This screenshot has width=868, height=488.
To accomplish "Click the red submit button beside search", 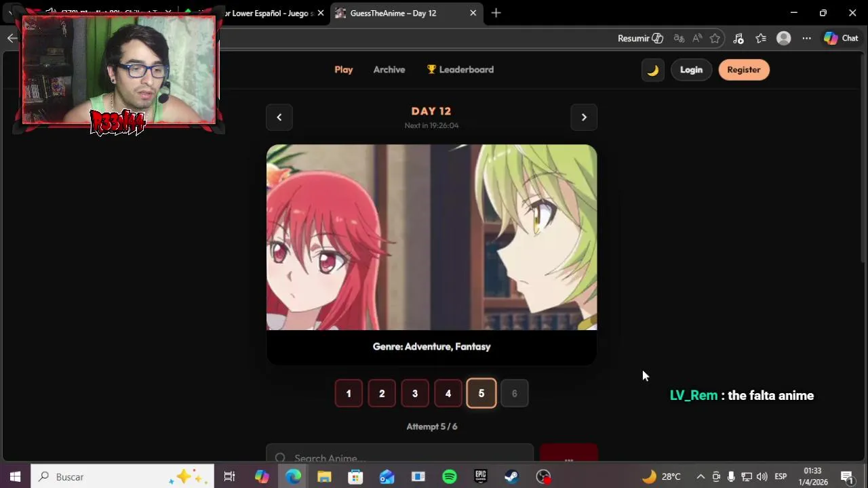I will point(569,453).
